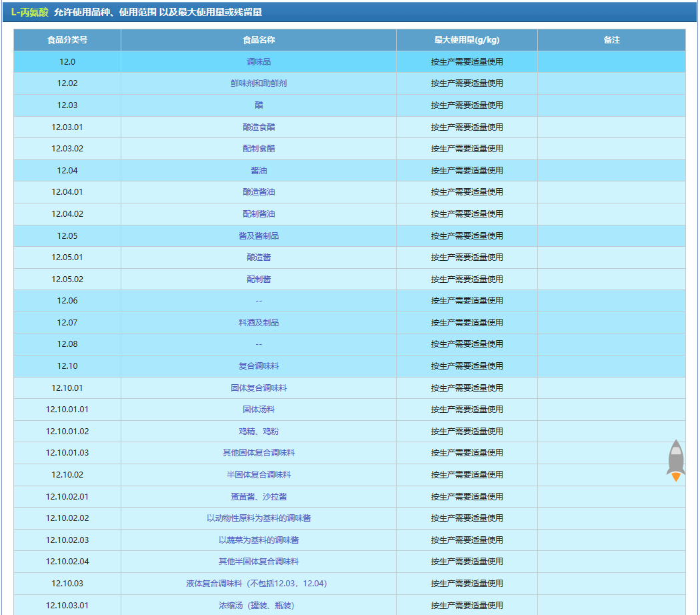Visit the 配制酱油 link
The width and height of the screenshot is (700, 615).
(x=259, y=213)
